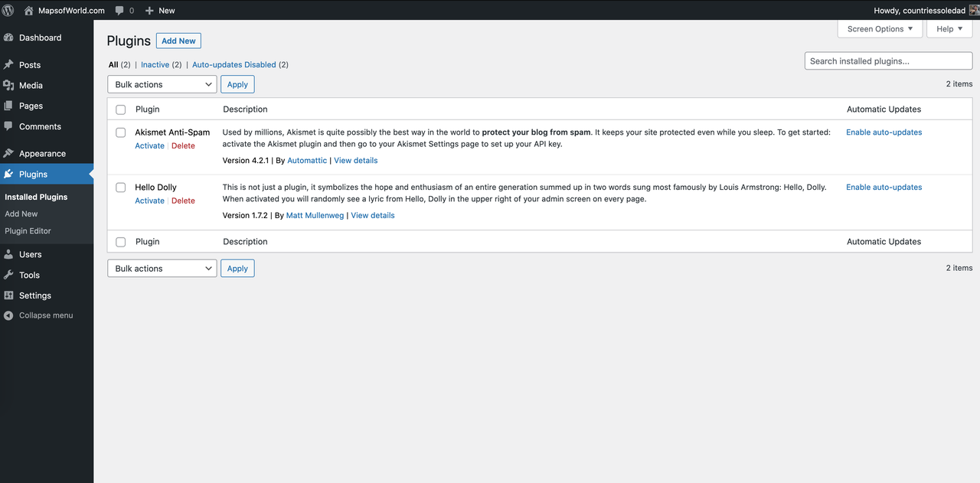Click Add New button beside Plugins heading
This screenshot has width=980, height=483.
pos(178,41)
